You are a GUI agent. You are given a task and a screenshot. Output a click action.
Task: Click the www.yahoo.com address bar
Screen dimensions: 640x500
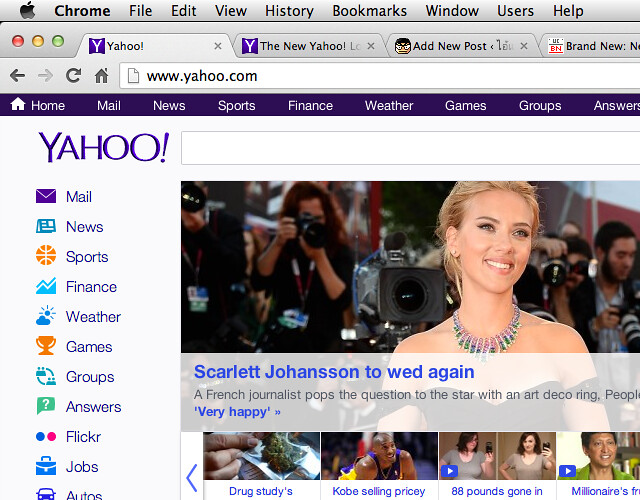pyautogui.click(x=380, y=76)
